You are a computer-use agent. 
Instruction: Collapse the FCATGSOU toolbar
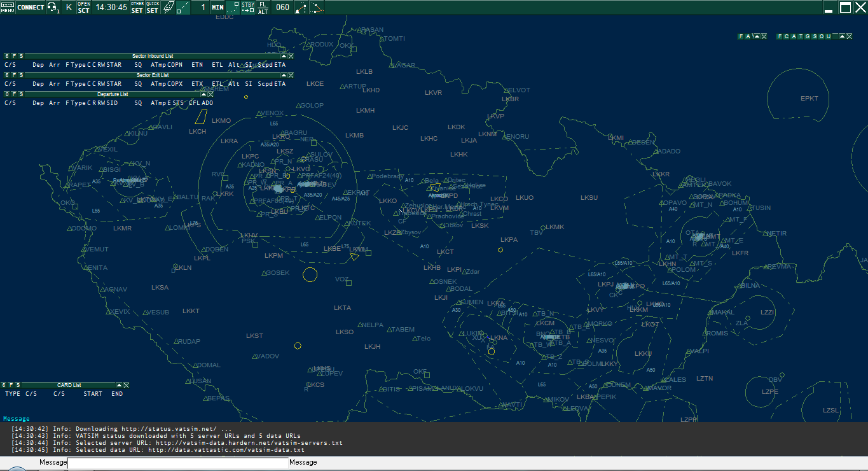843,36
